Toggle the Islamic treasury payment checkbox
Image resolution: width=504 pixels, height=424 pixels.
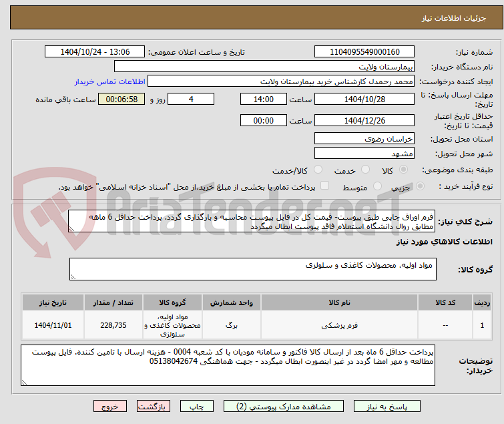pos(325,186)
